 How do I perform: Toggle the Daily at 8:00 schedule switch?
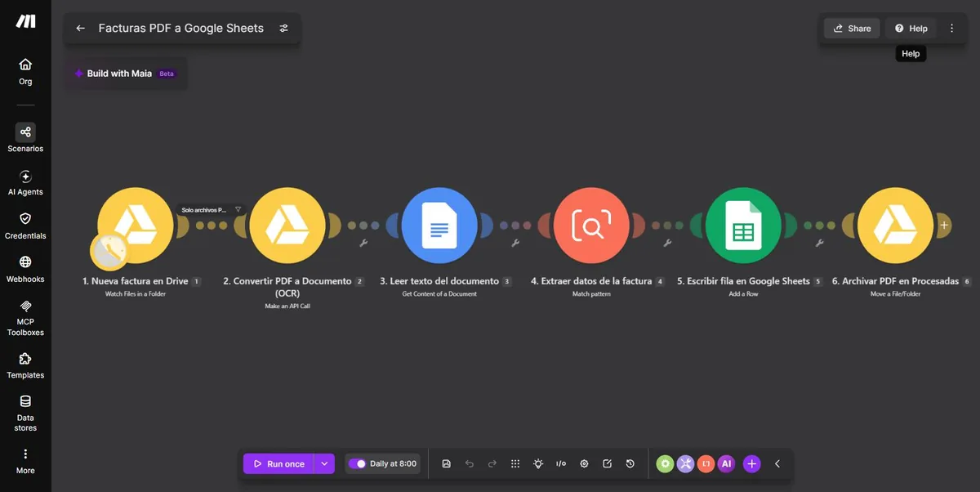click(357, 463)
